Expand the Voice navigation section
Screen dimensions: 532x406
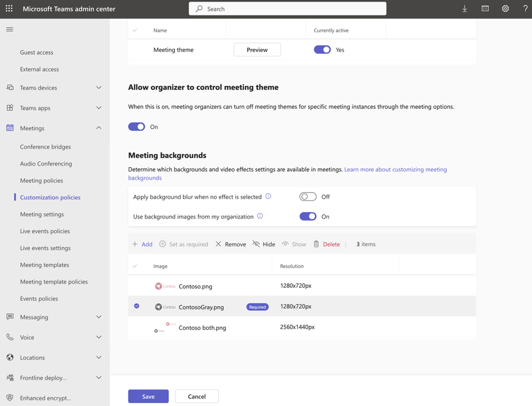tap(99, 337)
